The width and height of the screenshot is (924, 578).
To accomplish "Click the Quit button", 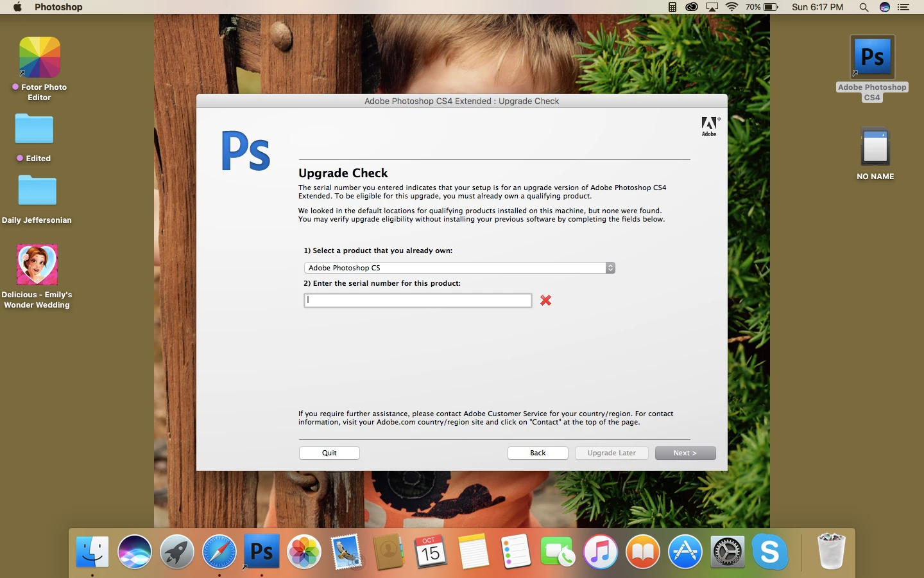I will click(329, 453).
